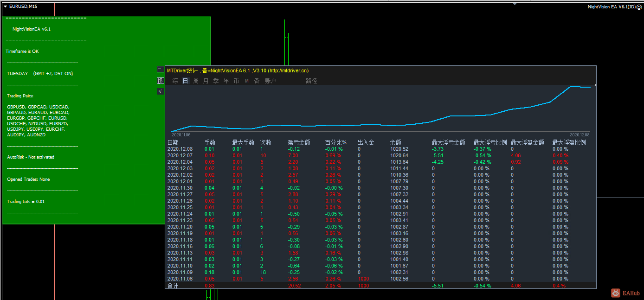Open the 年 yearly tab
This screenshot has width=644, height=300.
click(226, 81)
